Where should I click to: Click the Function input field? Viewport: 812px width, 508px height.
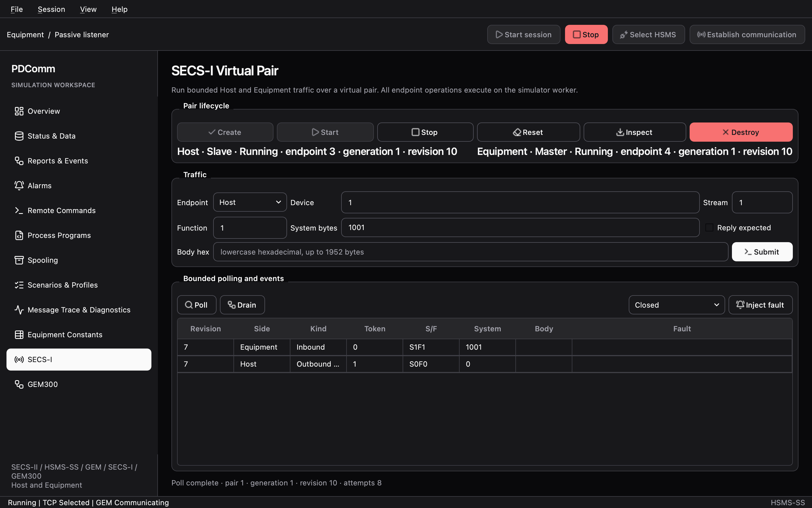tap(250, 228)
